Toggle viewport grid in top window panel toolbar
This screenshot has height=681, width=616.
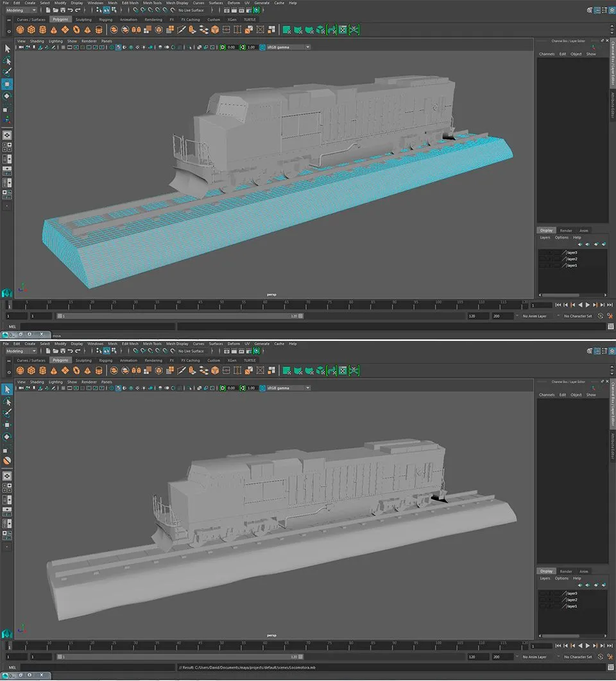point(63,47)
